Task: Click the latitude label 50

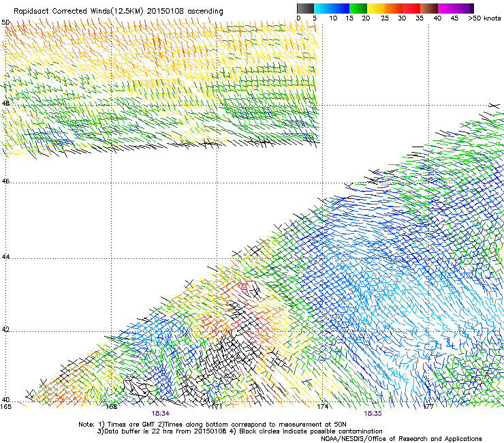Action: click(x=5, y=22)
